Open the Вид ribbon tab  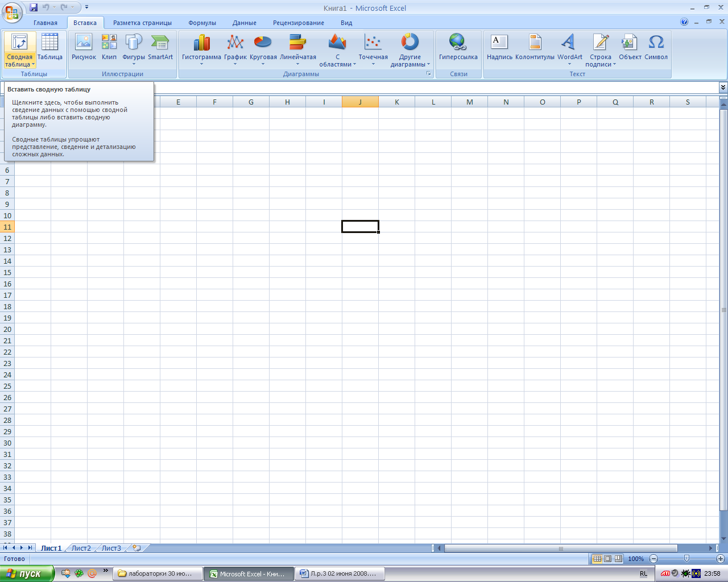[346, 23]
